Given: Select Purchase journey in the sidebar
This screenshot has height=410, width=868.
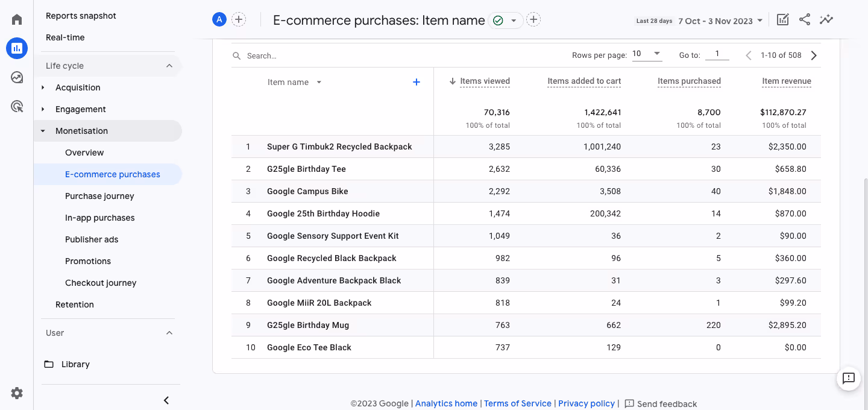Looking at the screenshot, I should pyautogui.click(x=99, y=196).
